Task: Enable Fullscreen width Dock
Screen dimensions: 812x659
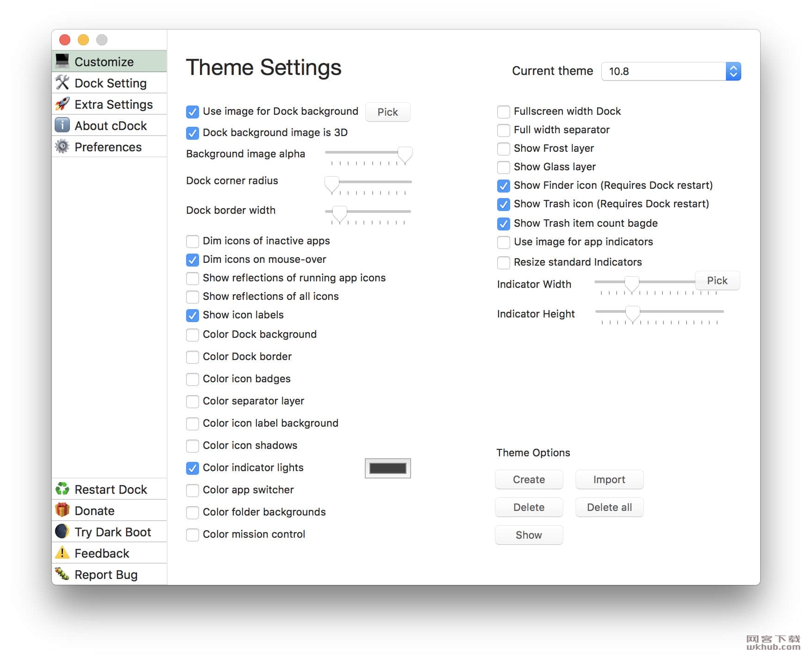Action: (x=504, y=112)
